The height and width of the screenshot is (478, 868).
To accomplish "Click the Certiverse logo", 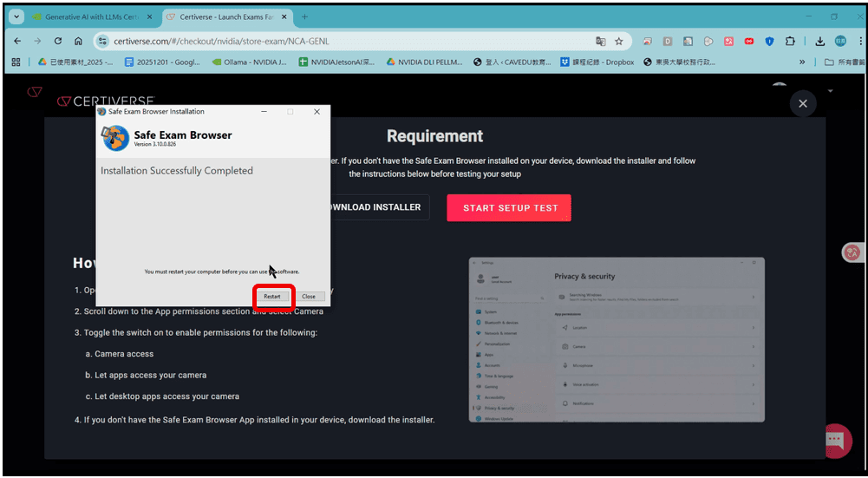I will pyautogui.click(x=106, y=101).
